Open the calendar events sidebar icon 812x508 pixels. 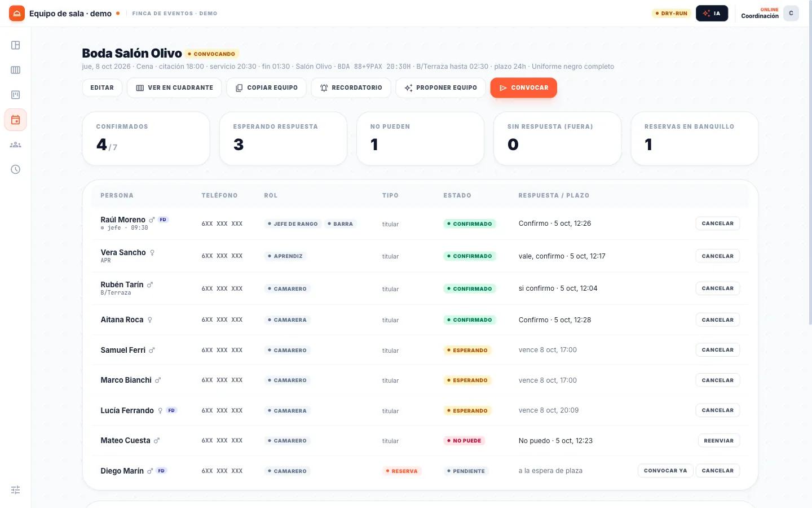pos(16,120)
